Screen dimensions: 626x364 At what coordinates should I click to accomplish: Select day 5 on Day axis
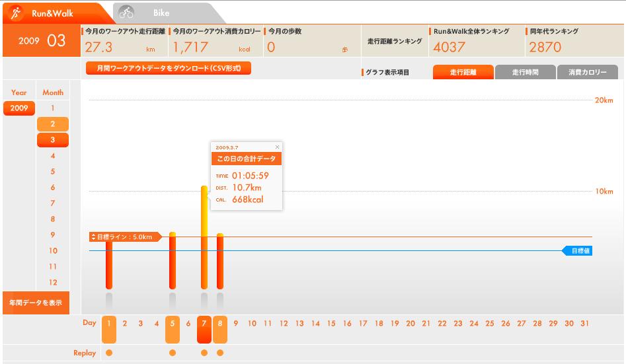tap(173, 324)
